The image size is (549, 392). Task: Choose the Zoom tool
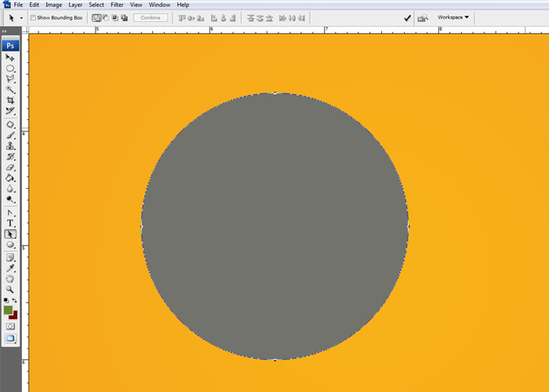11,289
